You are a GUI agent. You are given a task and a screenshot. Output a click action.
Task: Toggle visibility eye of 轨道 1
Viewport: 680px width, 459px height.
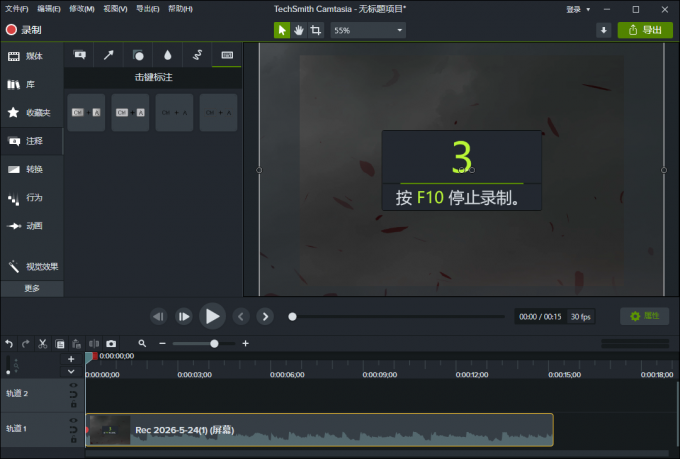[73, 420]
